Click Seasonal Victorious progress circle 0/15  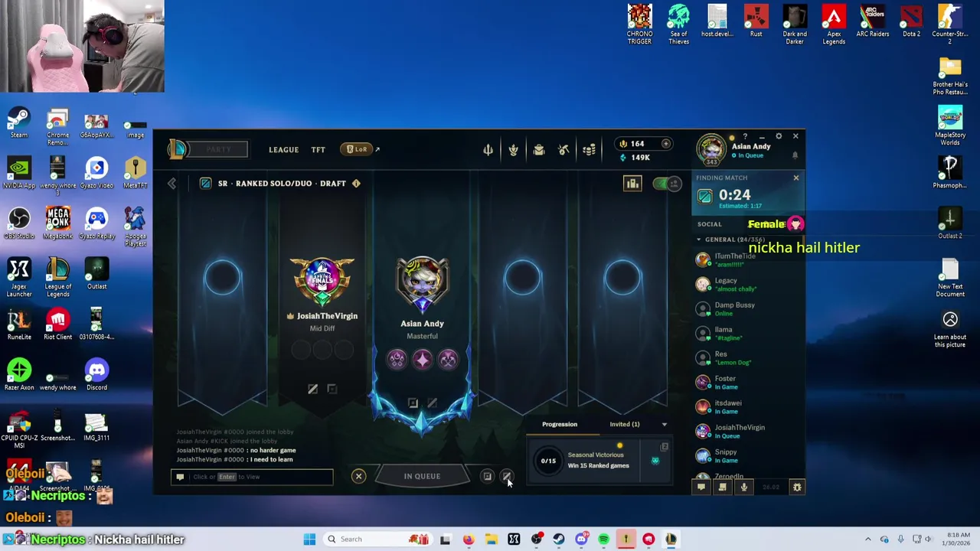[548, 461]
